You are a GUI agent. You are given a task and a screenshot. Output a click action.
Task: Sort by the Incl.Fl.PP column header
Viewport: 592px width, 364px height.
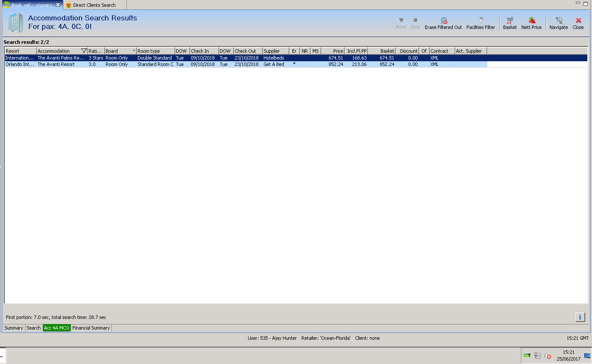(356, 51)
